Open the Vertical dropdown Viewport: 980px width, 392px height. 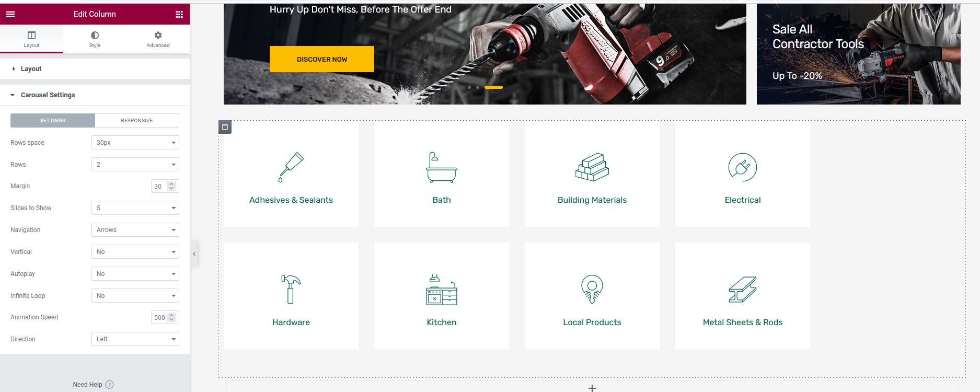tap(135, 252)
